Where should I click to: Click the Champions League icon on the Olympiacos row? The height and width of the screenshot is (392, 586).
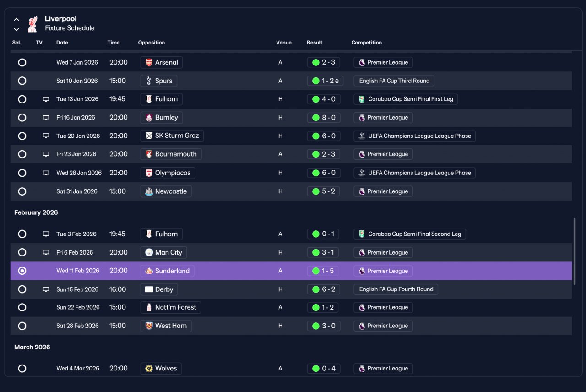pos(362,173)
